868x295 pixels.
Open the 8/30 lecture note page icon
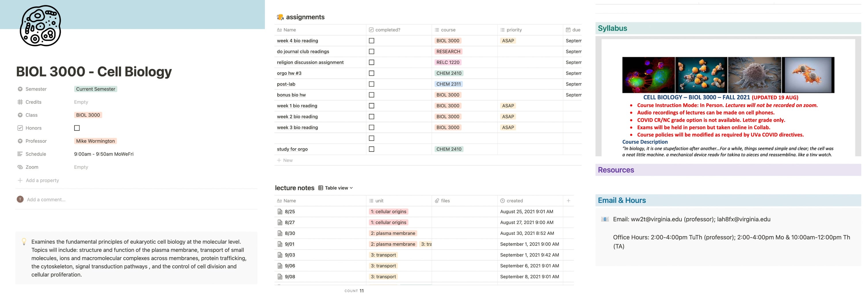point(280,233)
